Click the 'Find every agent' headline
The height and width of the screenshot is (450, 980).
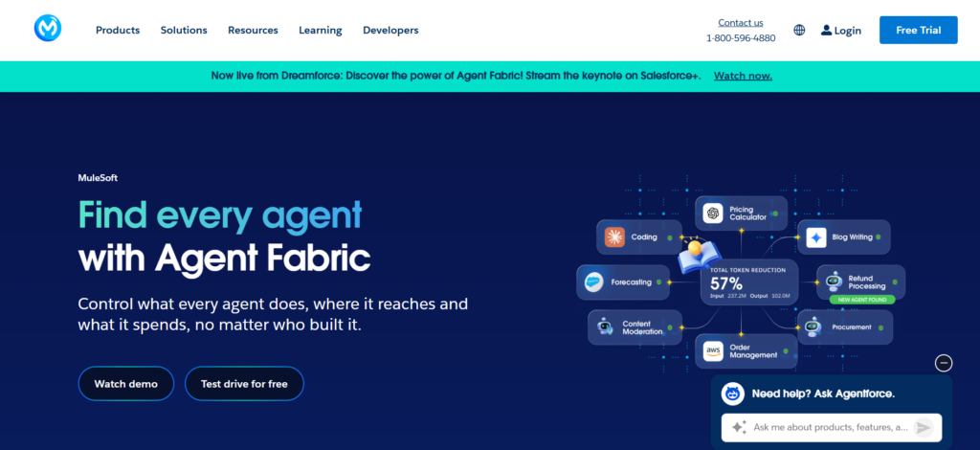(x=220, y=216)
